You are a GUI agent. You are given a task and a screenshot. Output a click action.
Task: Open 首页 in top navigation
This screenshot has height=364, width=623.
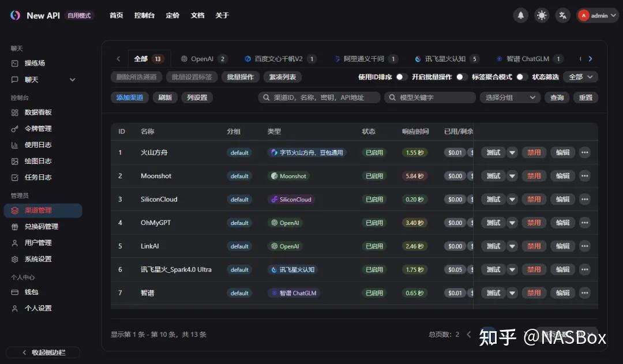coord(117,16)
